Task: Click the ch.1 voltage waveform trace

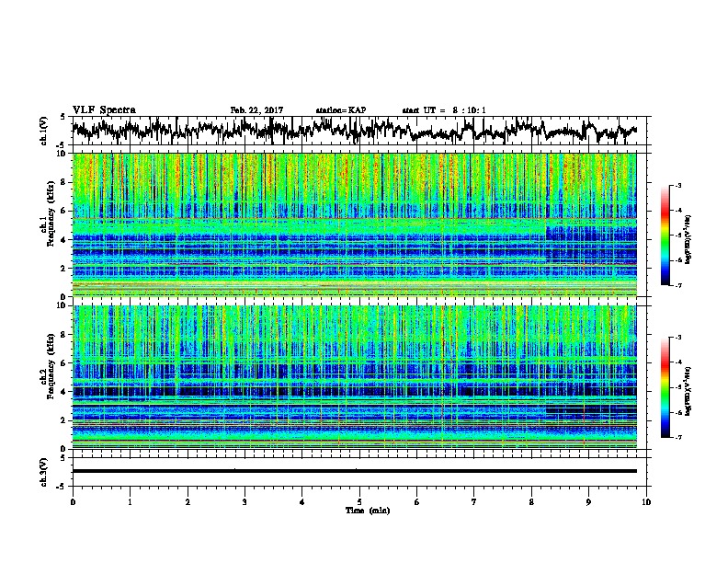Action: 354,130
